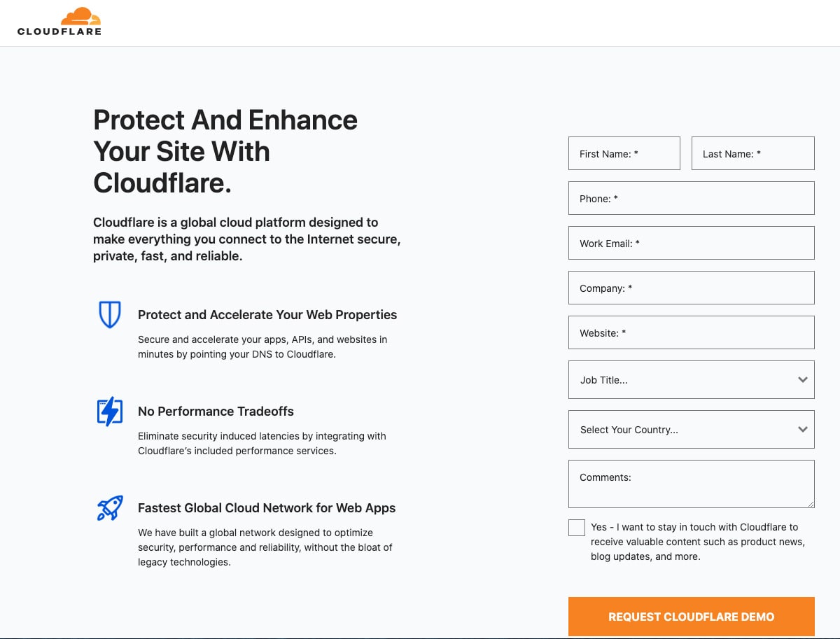Image resolution: width=840 pixels, height=639 pixels.
Task: Click inside the Comments text area
Action: [x=692, y=484]
